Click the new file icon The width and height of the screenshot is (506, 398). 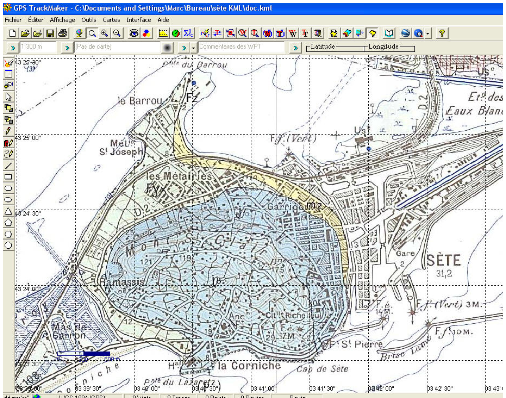click(12, 33)
